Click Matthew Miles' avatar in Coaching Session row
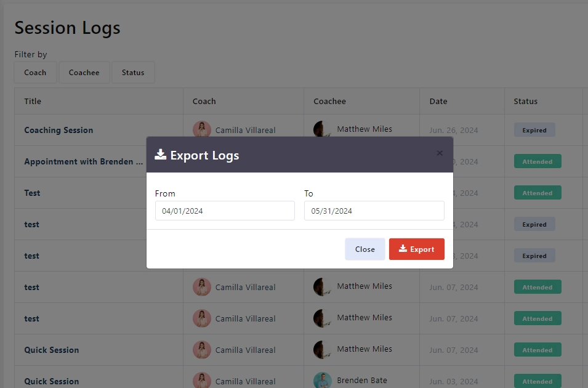 click(321, 129)
